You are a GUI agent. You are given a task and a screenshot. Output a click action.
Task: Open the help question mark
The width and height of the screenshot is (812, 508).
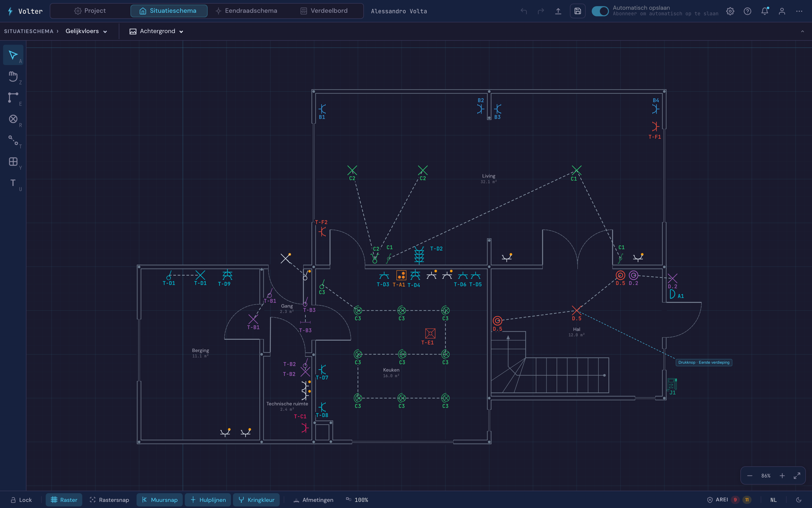(747, 11)
